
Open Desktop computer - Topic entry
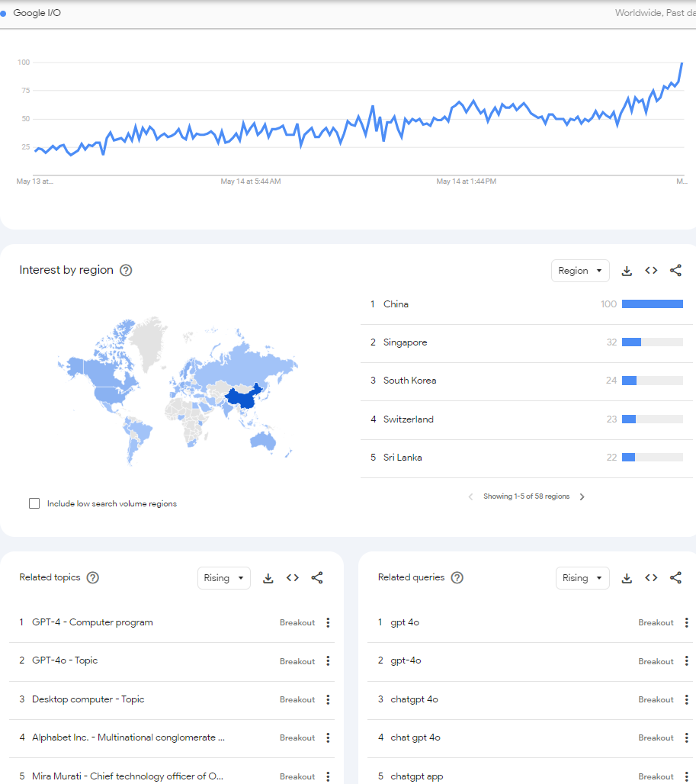click(x=88, y=699)
